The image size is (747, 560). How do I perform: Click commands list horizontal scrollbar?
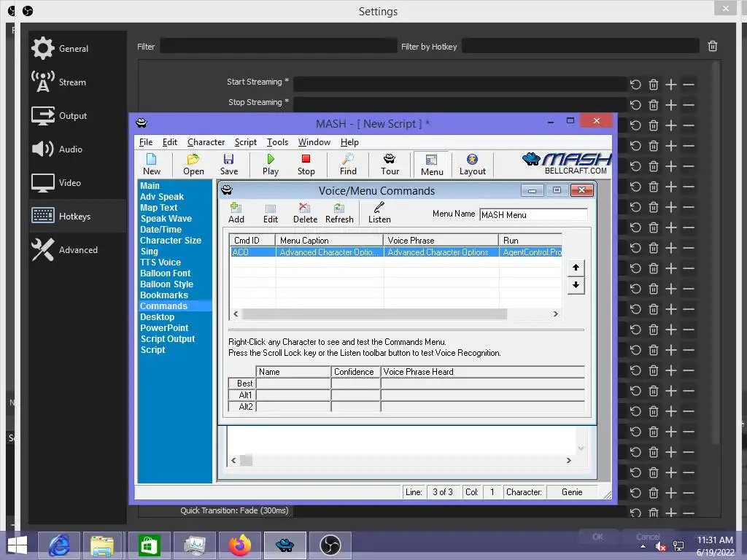pos(374,314)
